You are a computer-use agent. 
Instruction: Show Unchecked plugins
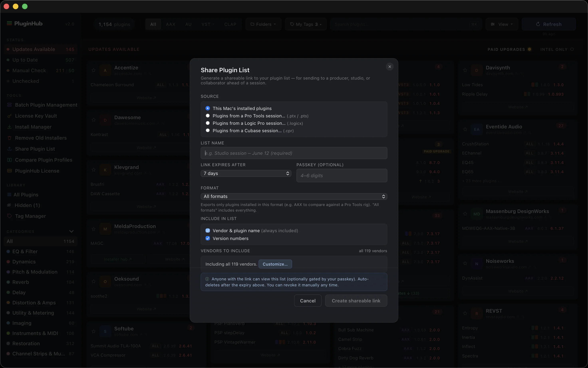[x=41, y=81]
